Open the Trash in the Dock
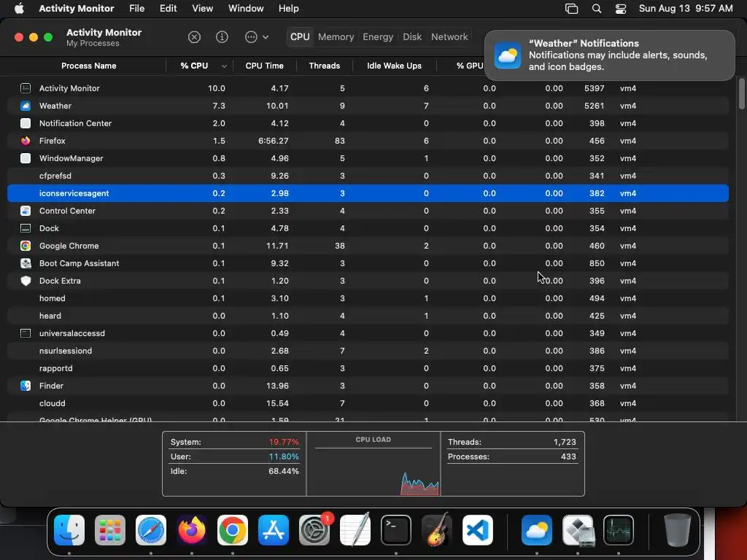 pos(678,530)
